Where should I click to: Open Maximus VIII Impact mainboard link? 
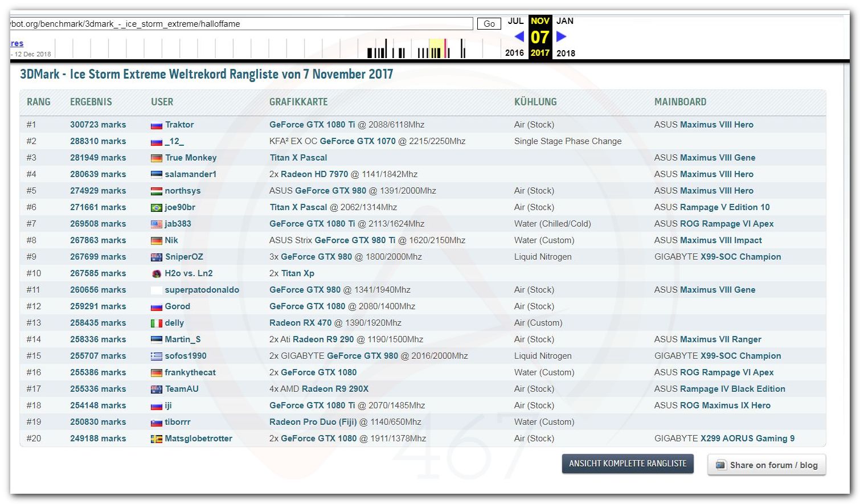[x=720, y=240]
